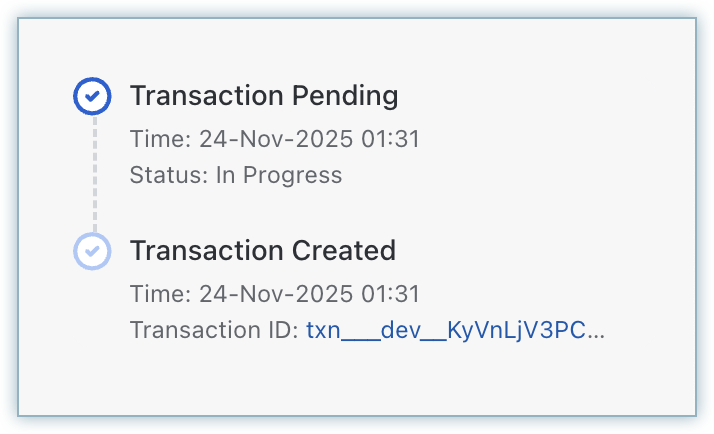Screen dimensions: 714x434
Task: Click the "Time:" label under Transaction Pending
Action: point(158,139)
